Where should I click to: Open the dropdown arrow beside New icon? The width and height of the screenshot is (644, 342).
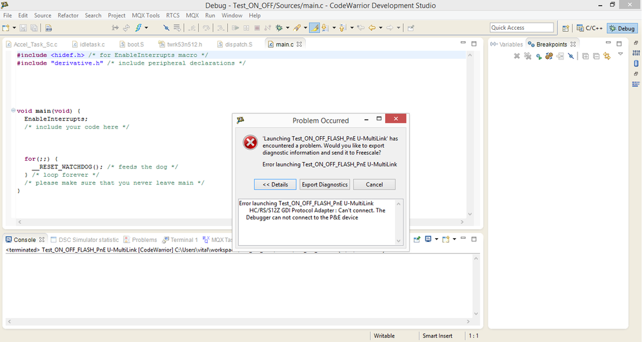(14, 28)
